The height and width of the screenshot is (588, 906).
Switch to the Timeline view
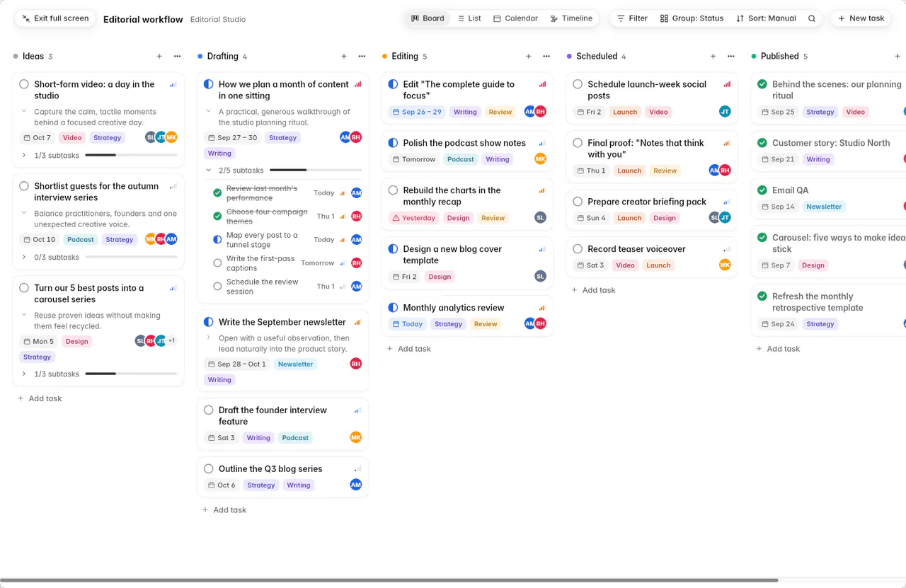tap(571, 18)
